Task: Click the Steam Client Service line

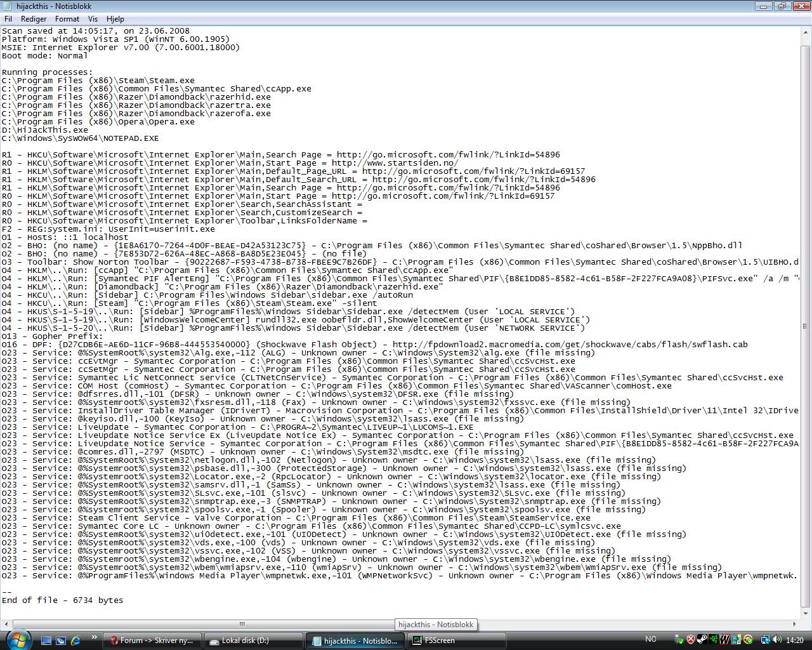Action: [x=296, y=517]
